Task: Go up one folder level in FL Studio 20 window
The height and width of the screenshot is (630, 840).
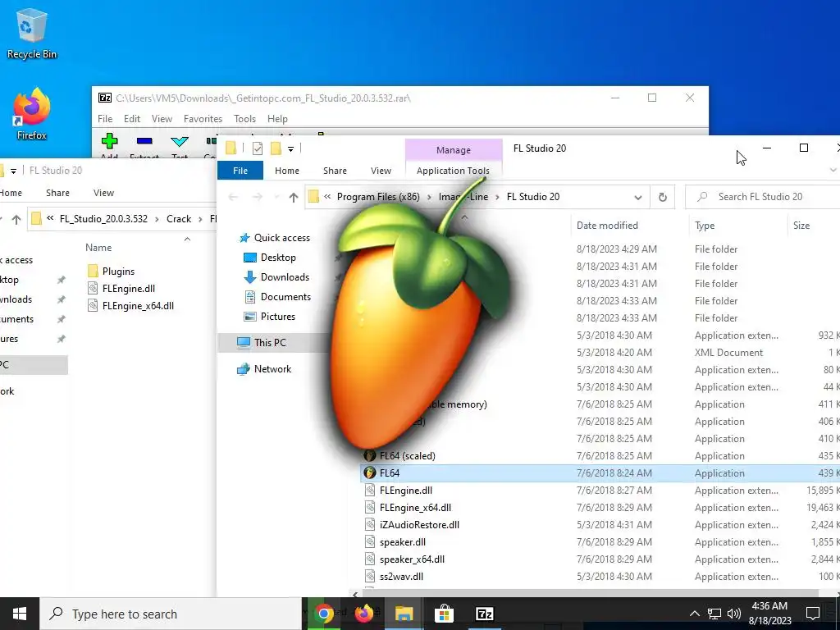Action: (x=293, y=197)
